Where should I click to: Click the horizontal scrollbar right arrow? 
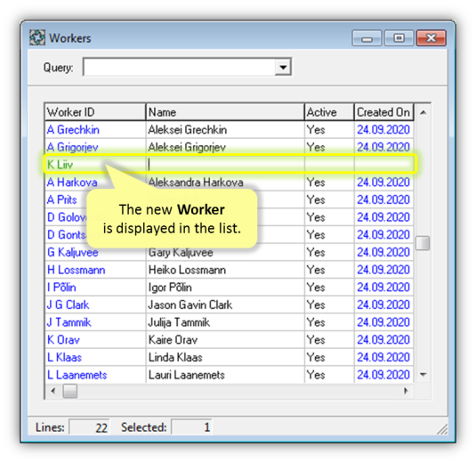tap(406, 391)
